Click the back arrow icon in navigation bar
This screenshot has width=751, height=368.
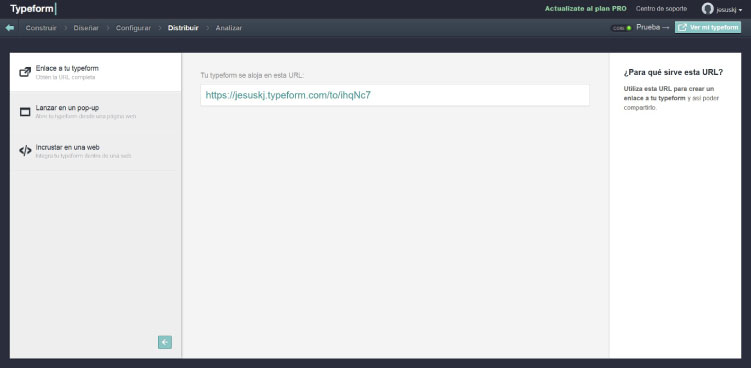tap(10, 28)
